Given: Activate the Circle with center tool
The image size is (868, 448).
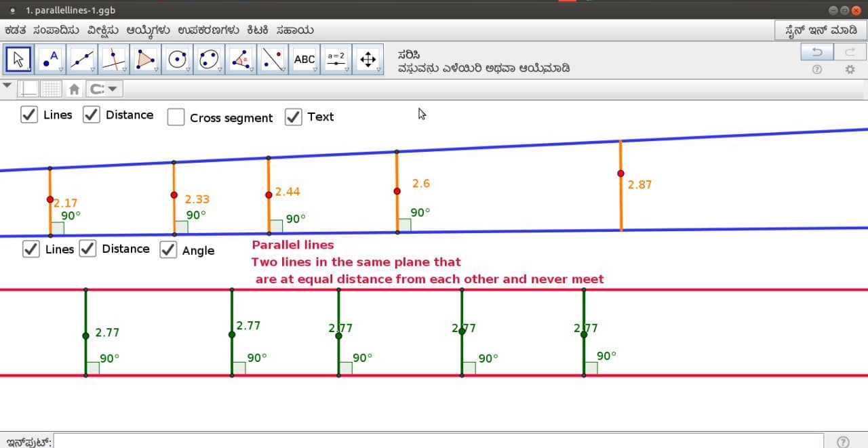Looking at the screenshot, I should point(177,60).
